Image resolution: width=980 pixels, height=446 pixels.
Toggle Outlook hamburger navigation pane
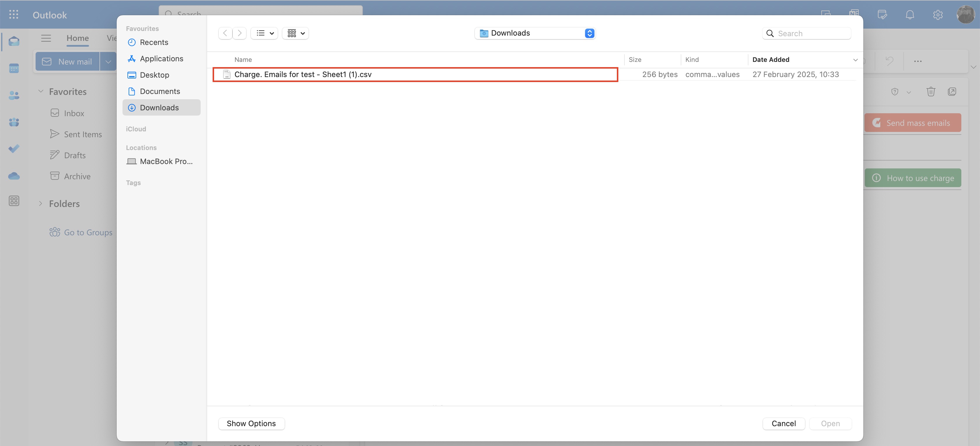(x=46, y=38)
